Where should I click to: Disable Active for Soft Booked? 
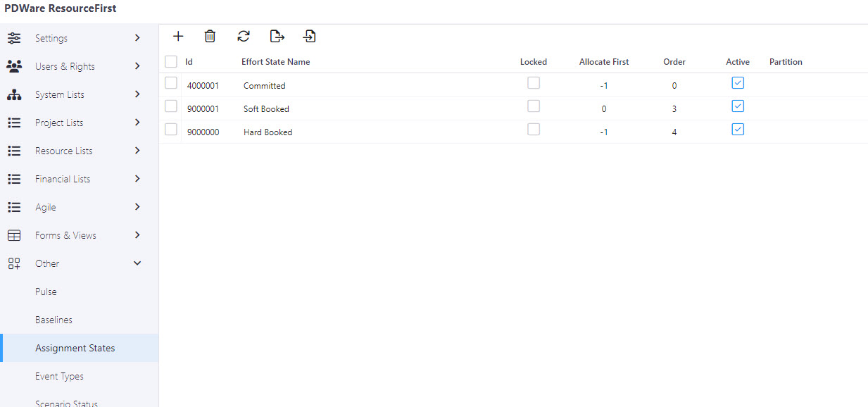coord(738,106)
